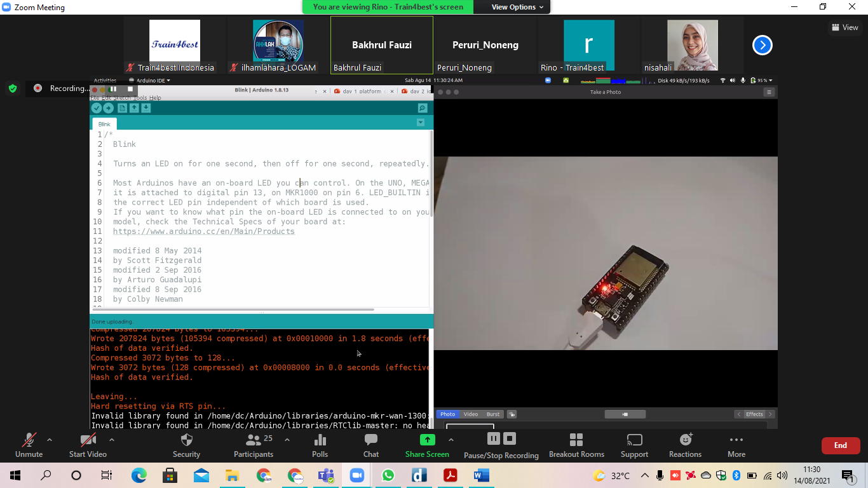Click the red End meeting button
Screen dimensions: 868x488
click(840, 445)
